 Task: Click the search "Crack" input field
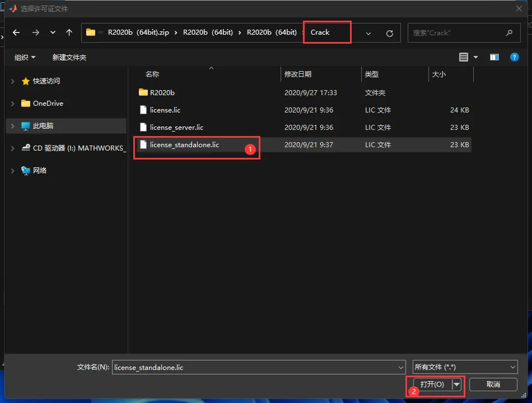click(464, 33)
